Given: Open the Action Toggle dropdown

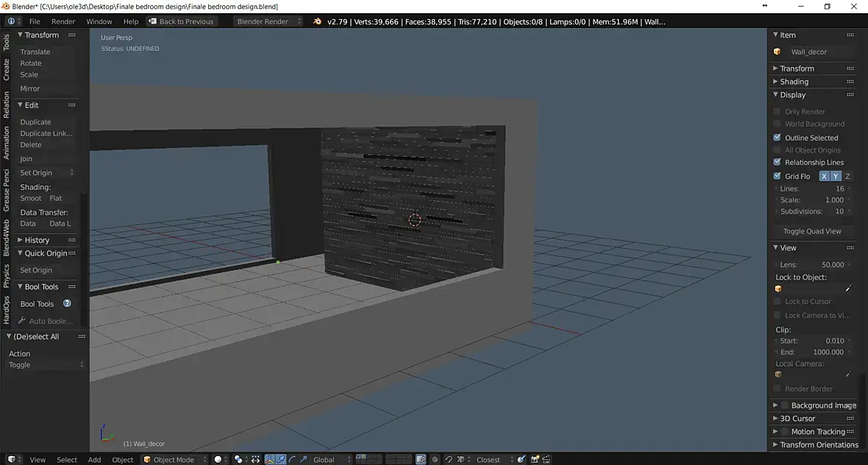Looking at the screenshot, I should (x=46, y=365).
